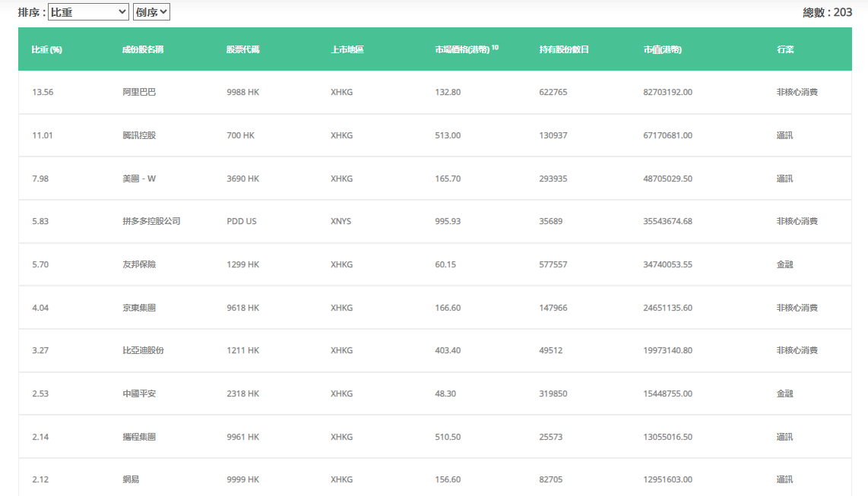
Task: Click the 4.04 weighting value
Action: click(x=40, y=308)
